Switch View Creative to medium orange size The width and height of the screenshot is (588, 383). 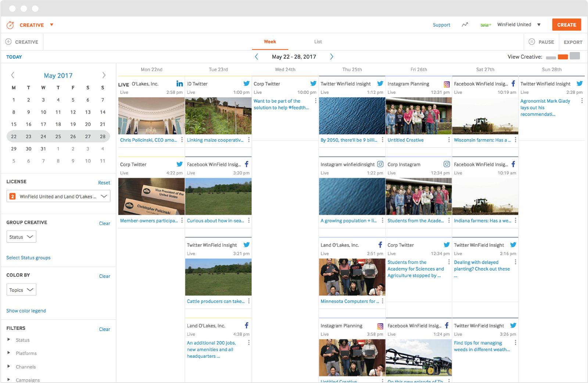[563, 57]
